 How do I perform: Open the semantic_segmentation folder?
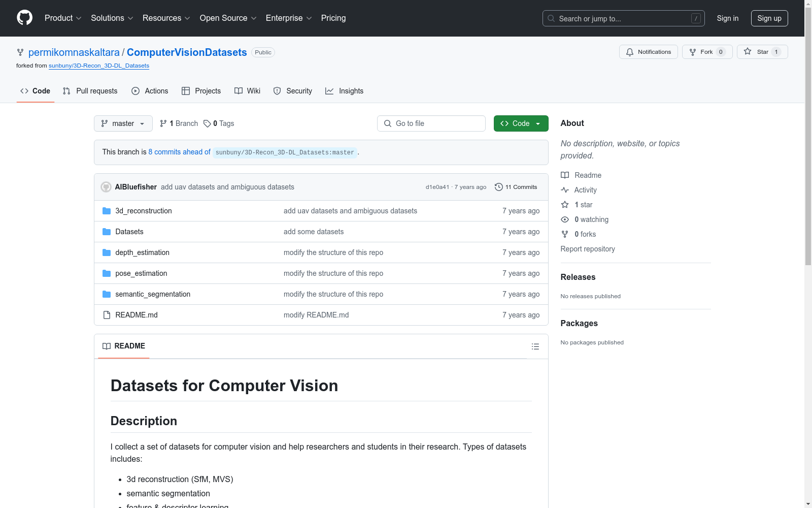tap(153, 294)
